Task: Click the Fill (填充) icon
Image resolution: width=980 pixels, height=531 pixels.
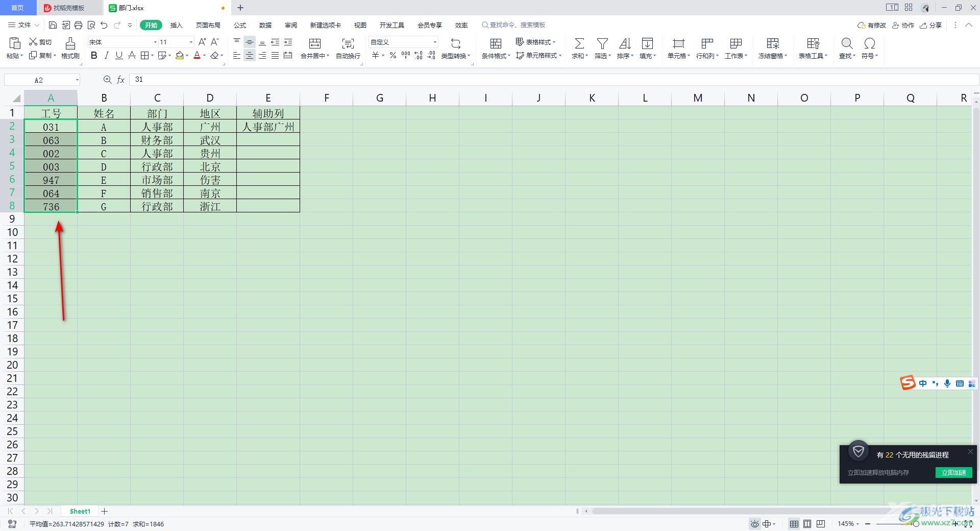Action: coord(647,43)
